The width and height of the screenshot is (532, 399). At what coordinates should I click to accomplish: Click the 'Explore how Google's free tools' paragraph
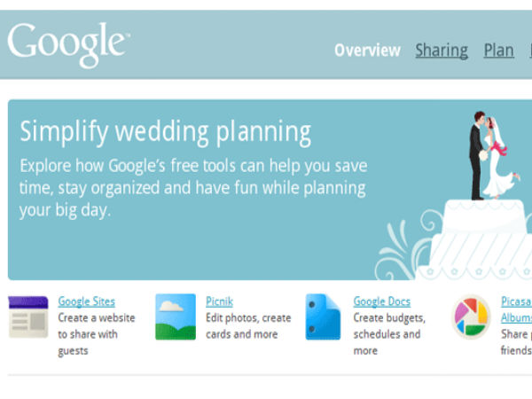tap(193, 188)
